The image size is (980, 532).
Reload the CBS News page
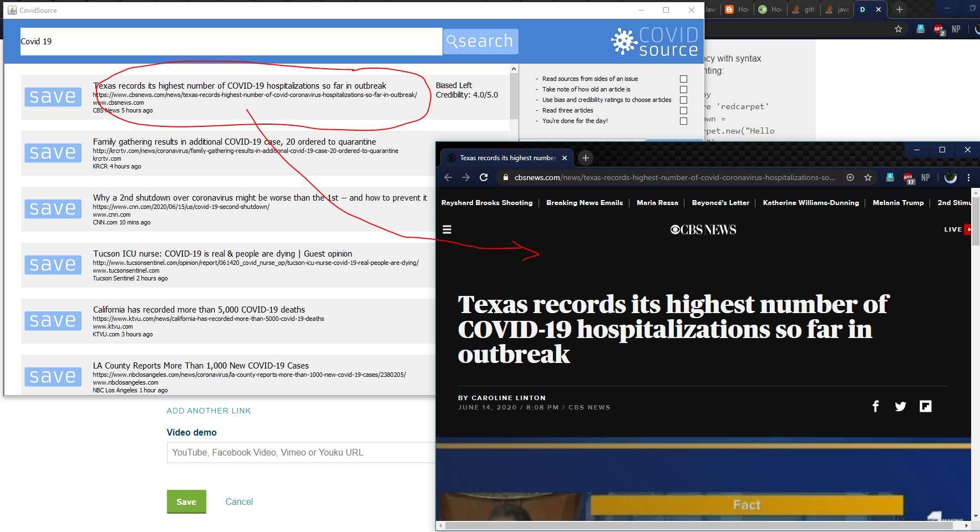484,177
